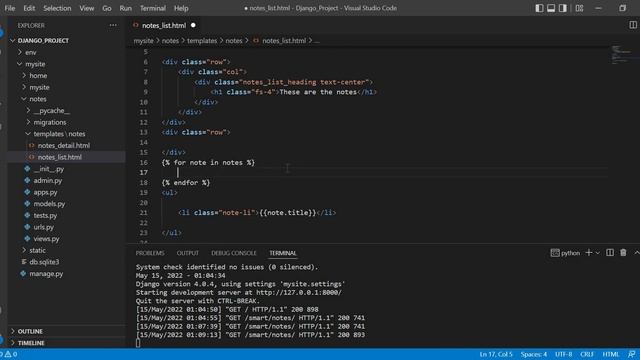This screenshot has width=640, height=360.
Task: Place cursor on line 21 note.title code
Action: 288,213
